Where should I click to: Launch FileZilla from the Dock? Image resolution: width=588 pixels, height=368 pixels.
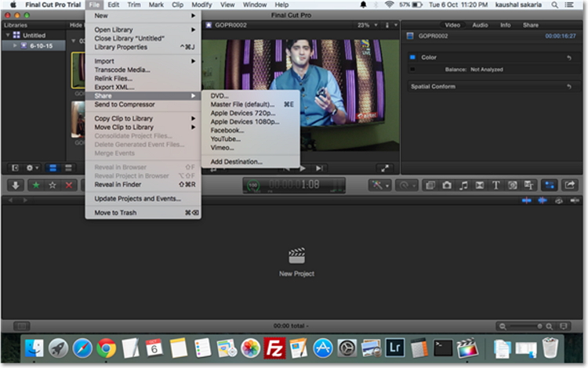coord(274,348)
